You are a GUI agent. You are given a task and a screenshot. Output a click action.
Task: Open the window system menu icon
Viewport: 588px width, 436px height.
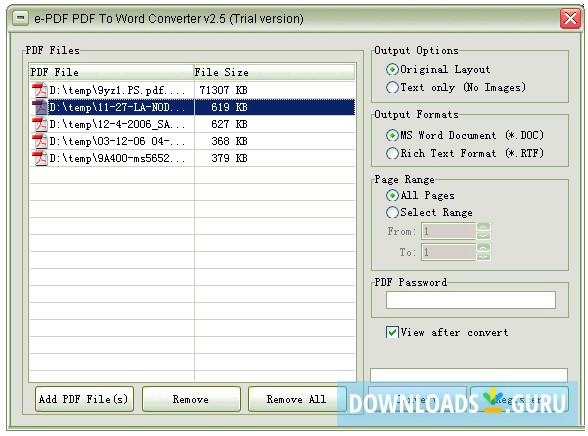click(x=20, y=18)
